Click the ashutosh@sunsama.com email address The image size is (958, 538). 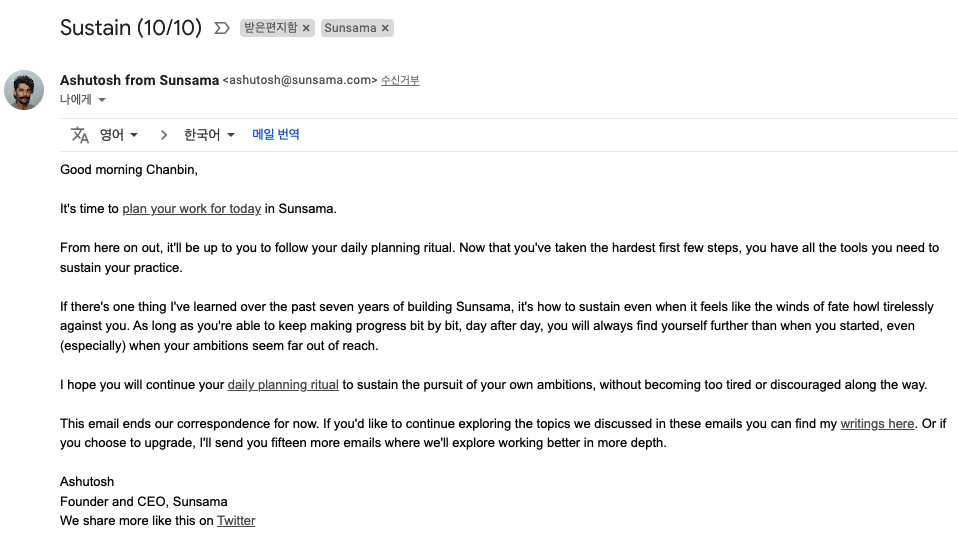pos(300,80)
